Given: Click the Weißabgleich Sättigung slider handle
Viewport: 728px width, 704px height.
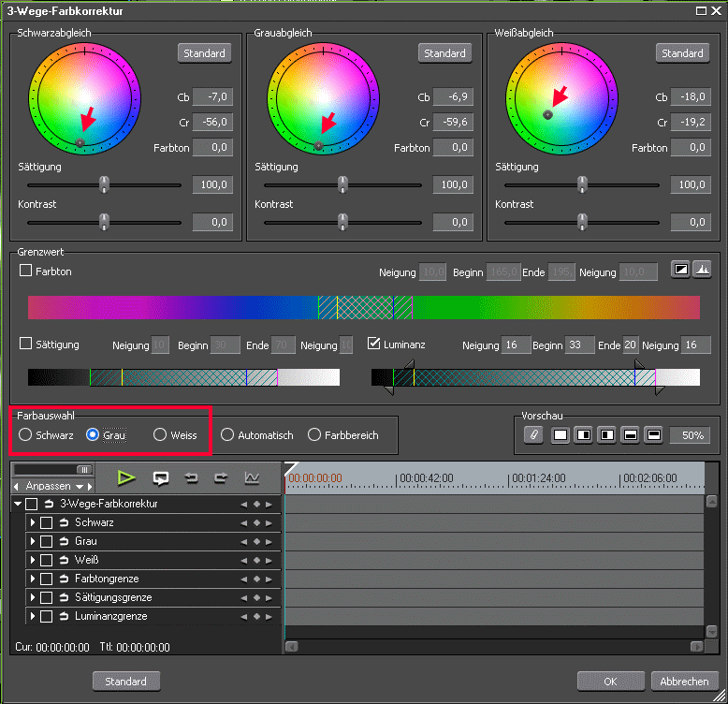Looking at the screenshot, I should tap(582, 184).
